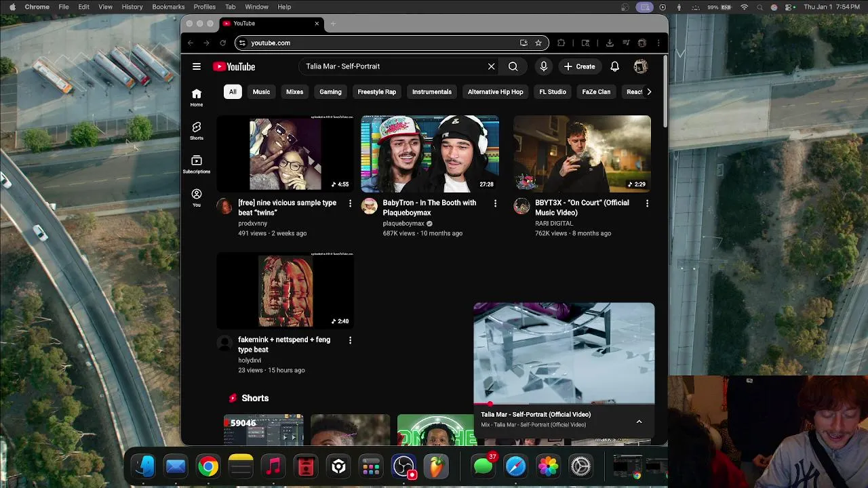Image resolution: width=868 pixels, height=488 pixels.
Task: Click the YouTube search input field
Action: coord(393,66)
